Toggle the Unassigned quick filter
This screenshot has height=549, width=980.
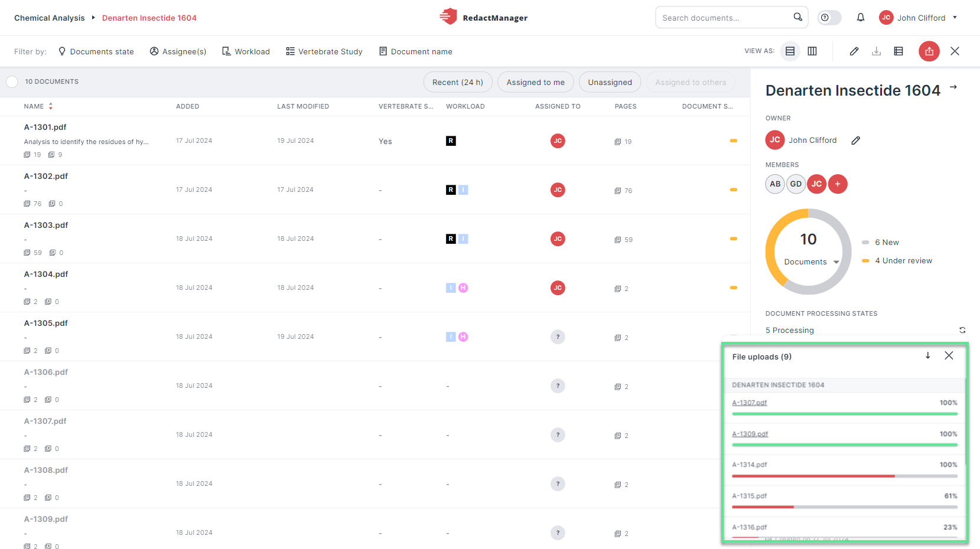(x=610, y=82)
